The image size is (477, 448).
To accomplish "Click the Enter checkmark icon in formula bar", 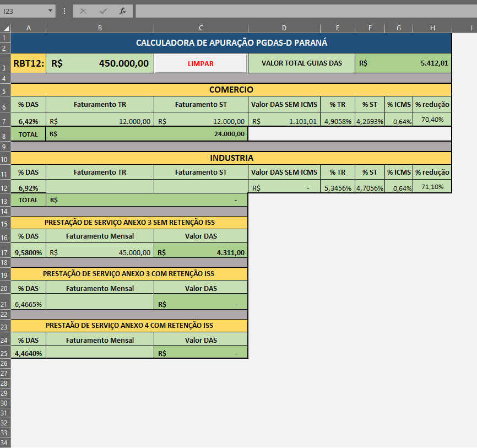I will pyautogui.click(x=103, y=11).
